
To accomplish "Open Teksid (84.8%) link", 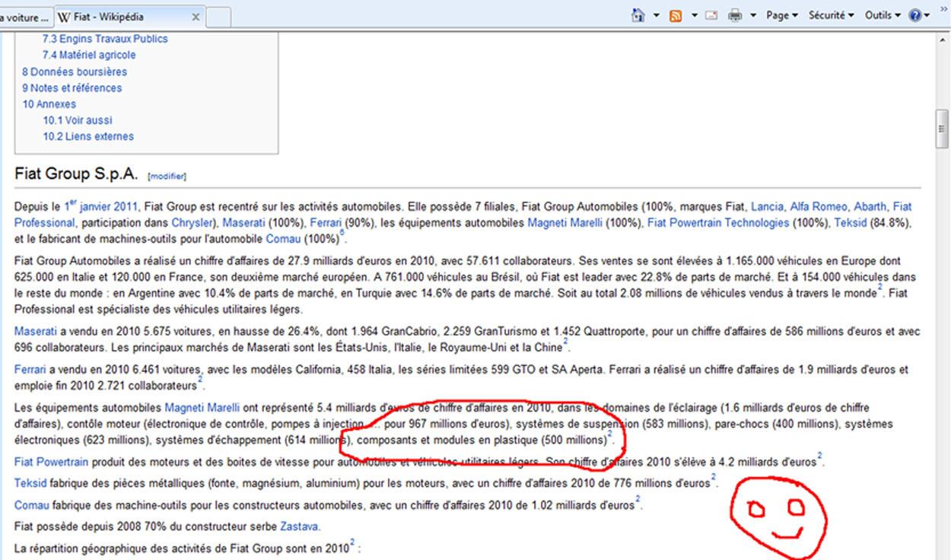I will (851, 223).
